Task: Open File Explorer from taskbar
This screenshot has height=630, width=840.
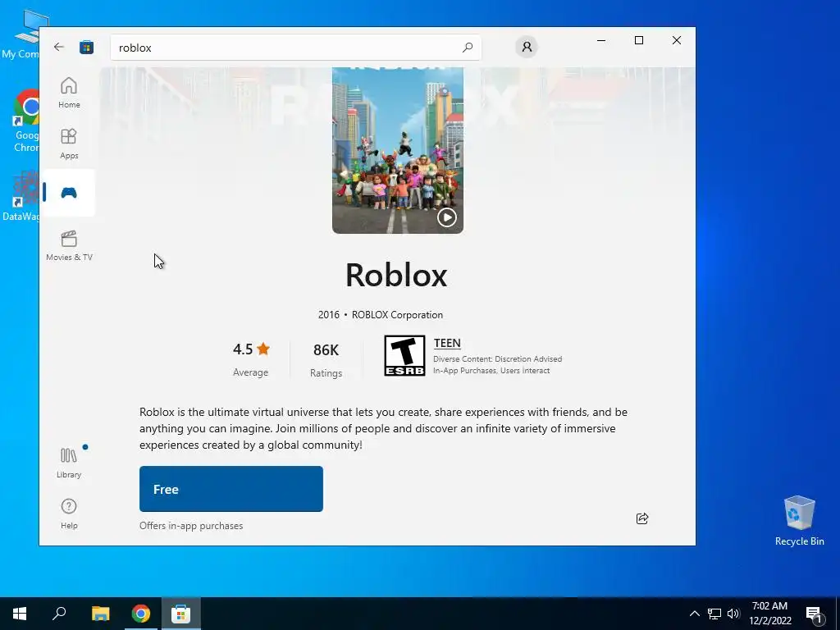Action: [100, 614]
